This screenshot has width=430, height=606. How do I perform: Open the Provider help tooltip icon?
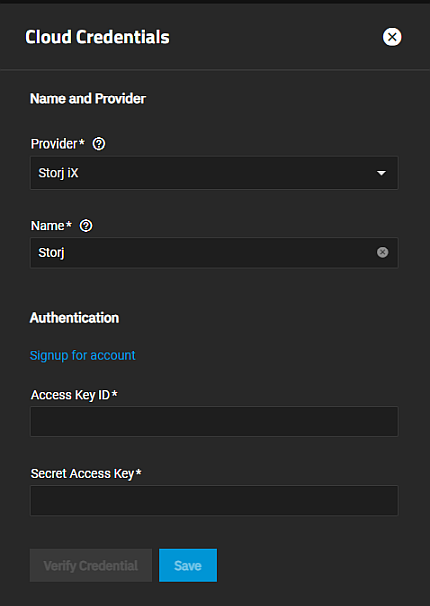pos(99,144)
